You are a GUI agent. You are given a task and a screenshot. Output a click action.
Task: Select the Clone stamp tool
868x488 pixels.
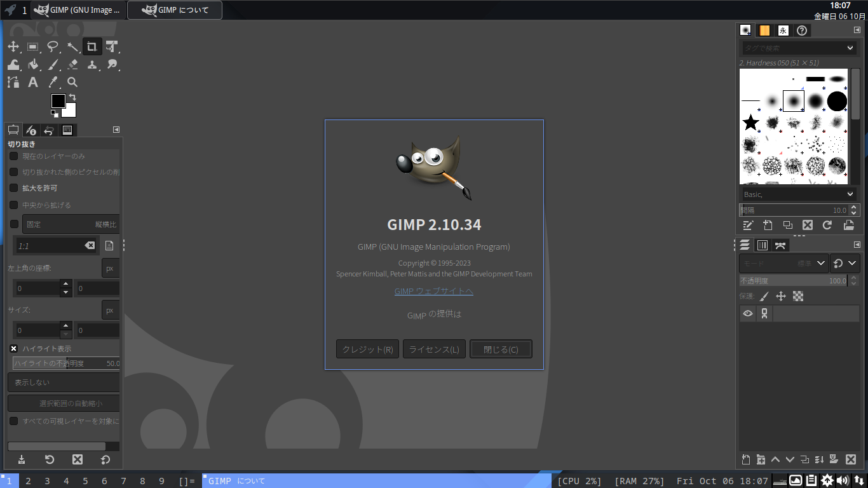tap(92, 64)
